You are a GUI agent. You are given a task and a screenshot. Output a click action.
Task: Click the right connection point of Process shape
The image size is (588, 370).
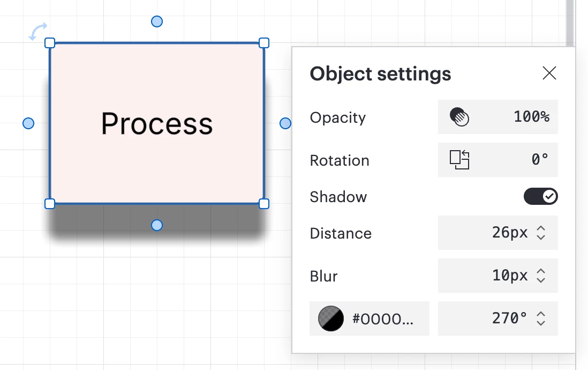point(285,123)
